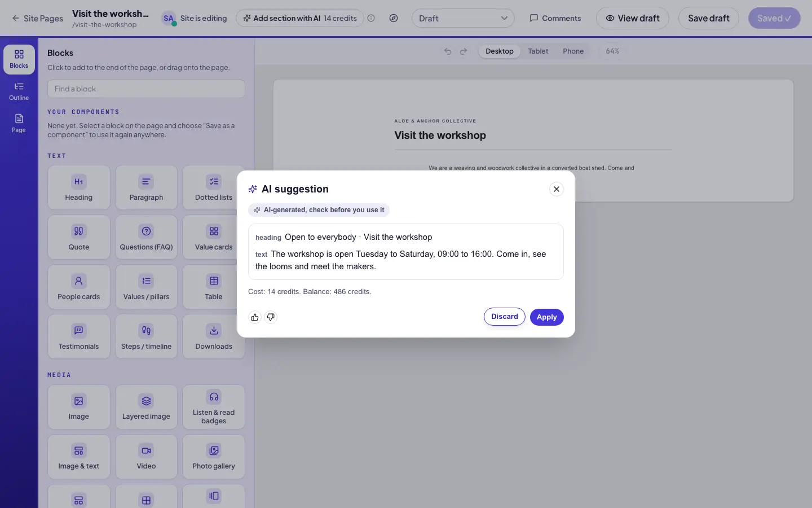Open the AI credits info icon

pyautogui.click(x=371, y=18)
